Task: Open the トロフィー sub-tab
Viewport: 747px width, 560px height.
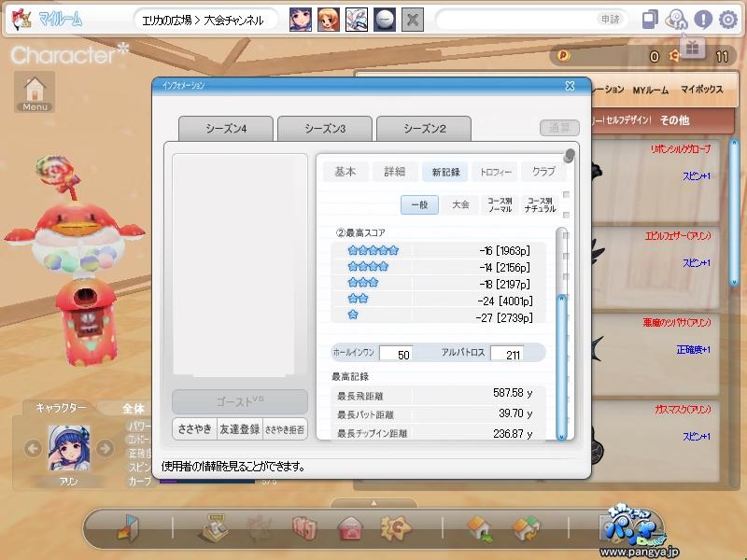Action: pos(495,172)
